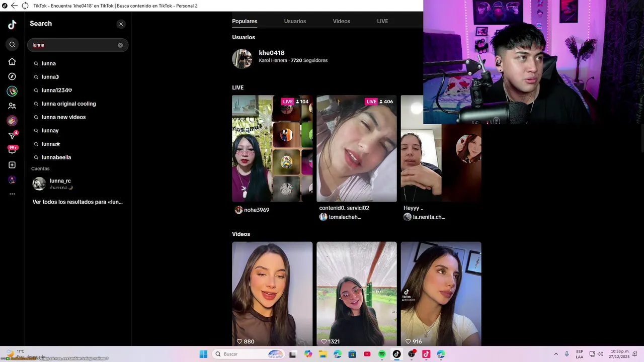Close the Search panel with X

pos(121,24)
